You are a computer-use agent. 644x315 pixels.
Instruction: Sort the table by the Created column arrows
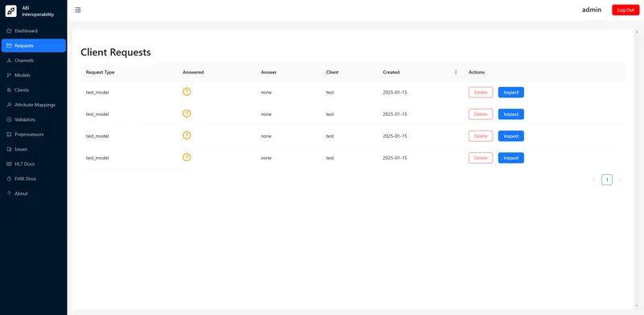[456, 72]
